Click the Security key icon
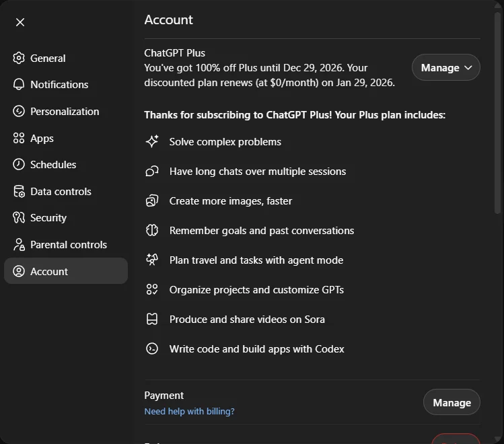 (x=19, y=218)
